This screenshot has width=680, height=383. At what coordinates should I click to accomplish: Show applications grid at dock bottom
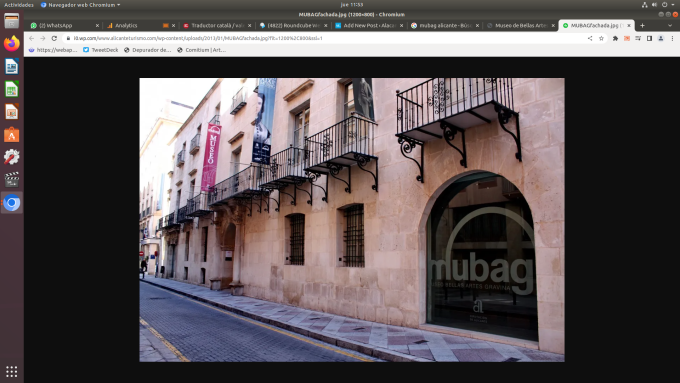(x=12, y=372)
